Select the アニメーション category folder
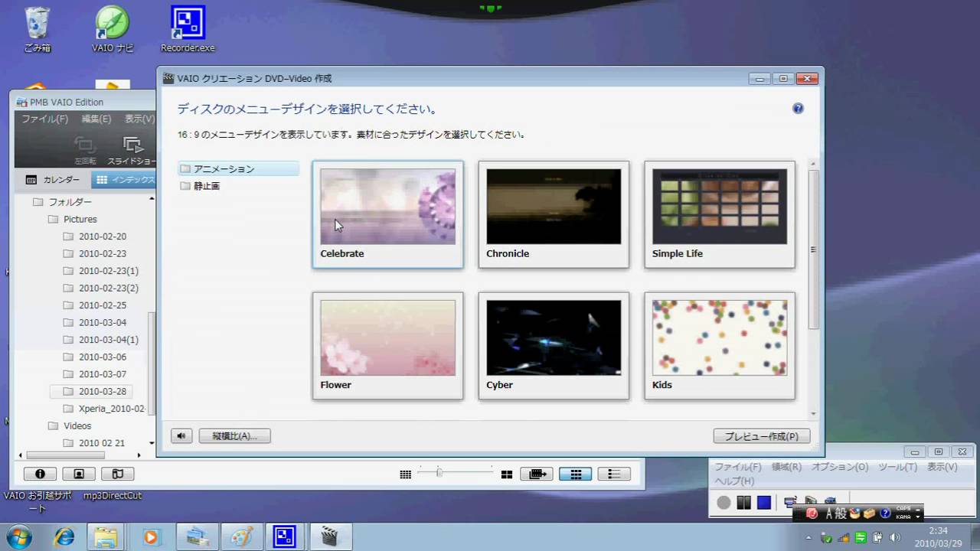The width and height of the screenshot is (980, 551). point(238,168)
